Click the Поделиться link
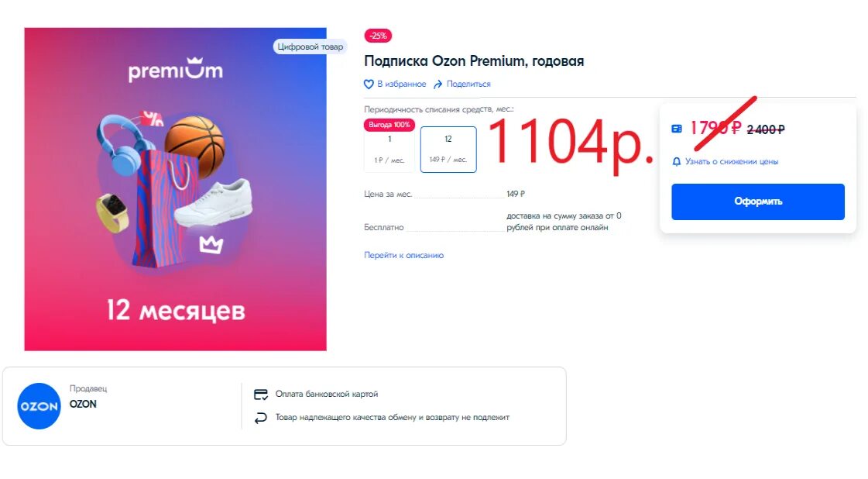868x479 pixels. point(468,84)
